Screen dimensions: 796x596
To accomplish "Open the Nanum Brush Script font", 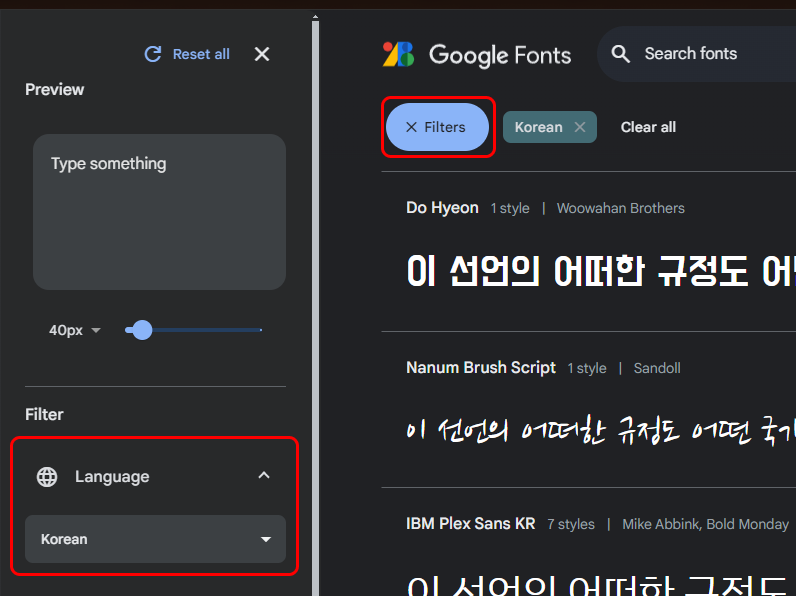I will pyautogui.click(x=481, y=368).
